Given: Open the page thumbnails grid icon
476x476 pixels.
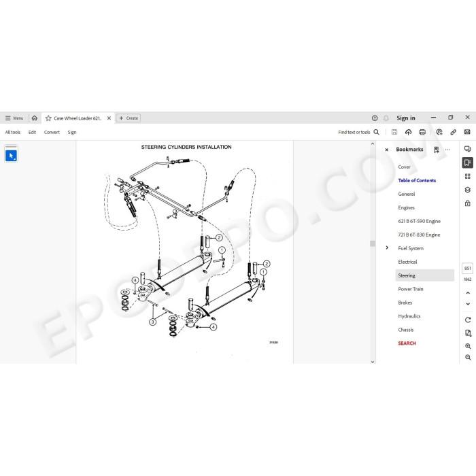Looking at the screenshot, I should tap(468, 176).
